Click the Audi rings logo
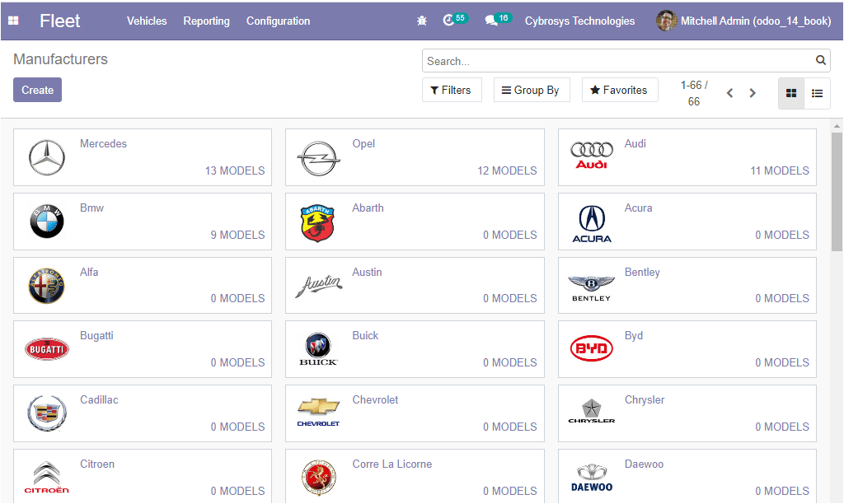The width and height of the screenshot is (844, 504). click(x=592, y=156)
